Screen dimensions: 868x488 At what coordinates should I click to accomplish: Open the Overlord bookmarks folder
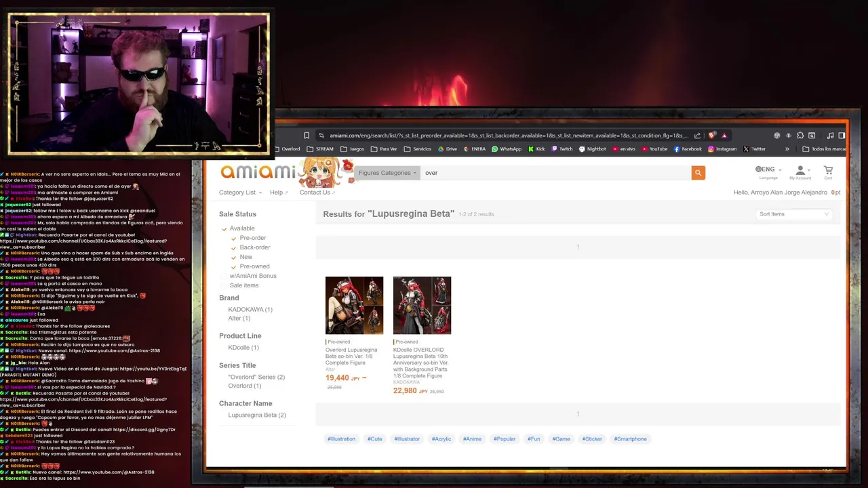(x=287, y=149)
